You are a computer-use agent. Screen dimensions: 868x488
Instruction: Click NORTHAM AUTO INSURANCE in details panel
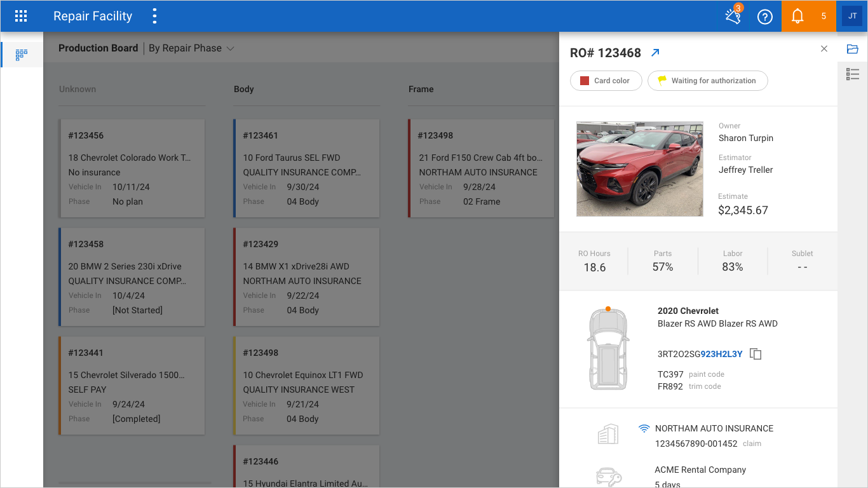coord(714,428)
